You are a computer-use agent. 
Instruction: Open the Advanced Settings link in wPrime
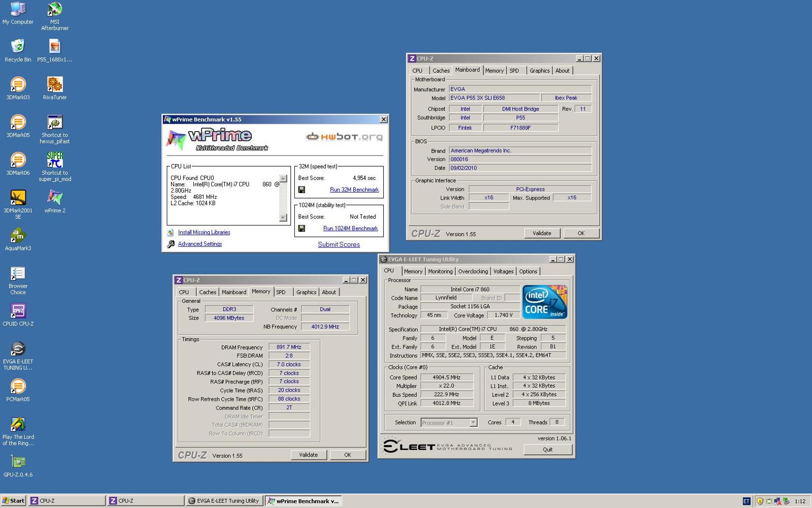point(200,244)
